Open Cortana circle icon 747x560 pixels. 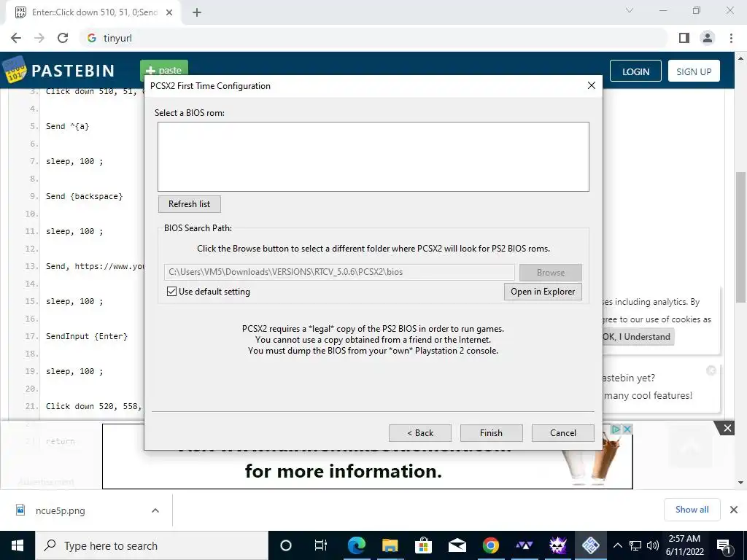[285, 545]
